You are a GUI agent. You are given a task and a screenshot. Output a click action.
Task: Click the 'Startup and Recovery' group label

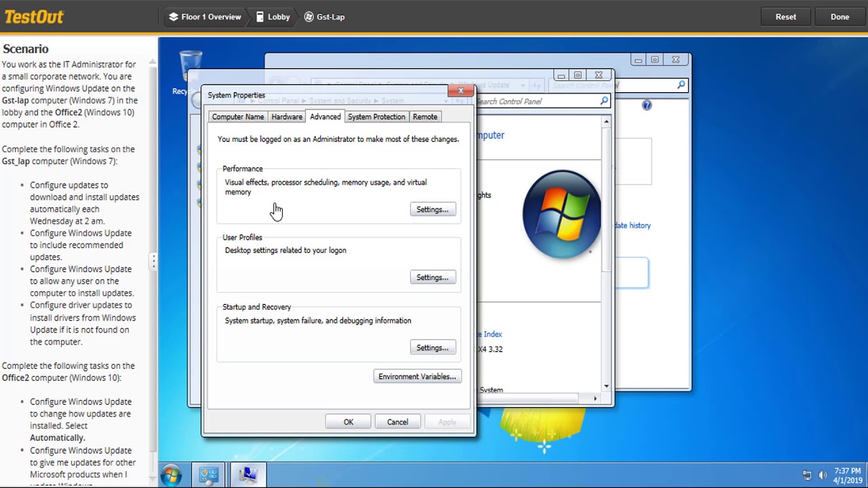coord(257,307)
